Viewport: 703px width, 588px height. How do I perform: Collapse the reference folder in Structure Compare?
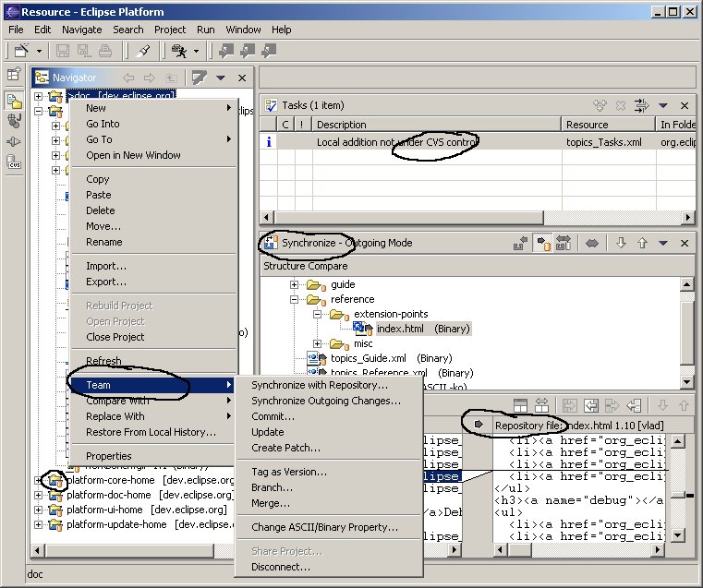(x=295, y=300)
